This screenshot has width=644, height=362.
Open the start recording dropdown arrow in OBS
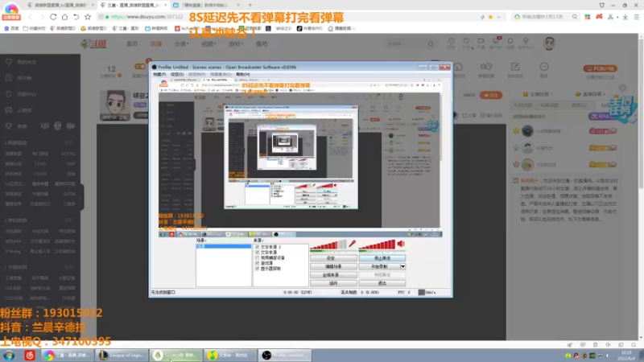pos(403,266)
